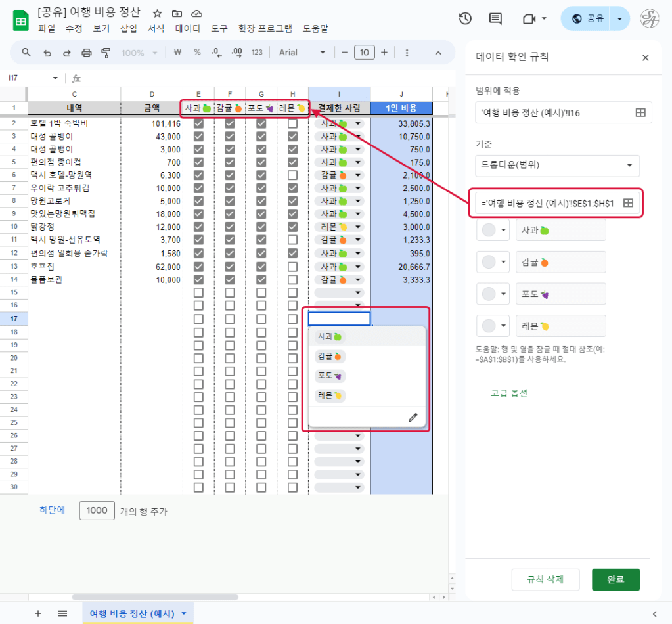This screenshot has height=624, width=672.
Task: Toggle 레몬 checkbox for 호텔 1박 숙박비 row
Action: [292, 123]
